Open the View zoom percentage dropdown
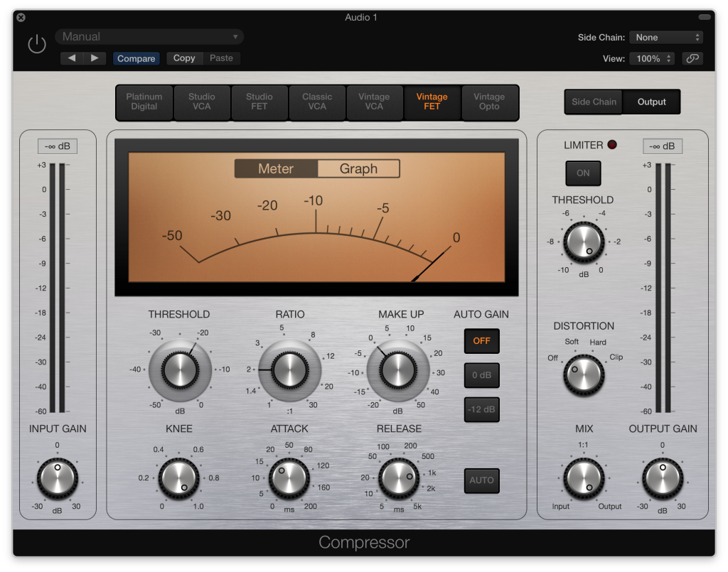The image size is (728, 572). [x=650, y=58]
